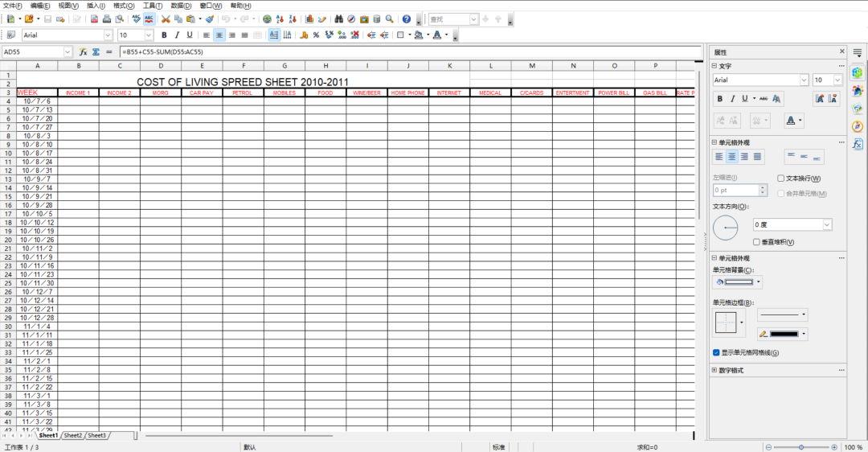Click the Help question-mark icon
This screenshot has width=868, height=452.
407,19
